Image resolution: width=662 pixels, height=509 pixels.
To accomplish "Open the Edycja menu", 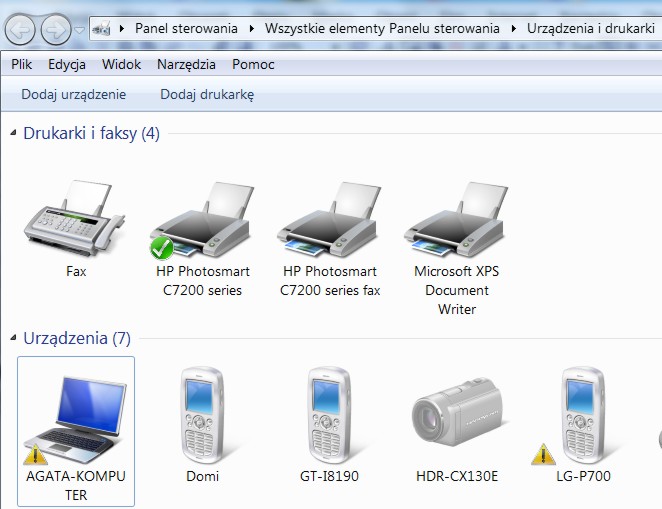I will [67, 64].
